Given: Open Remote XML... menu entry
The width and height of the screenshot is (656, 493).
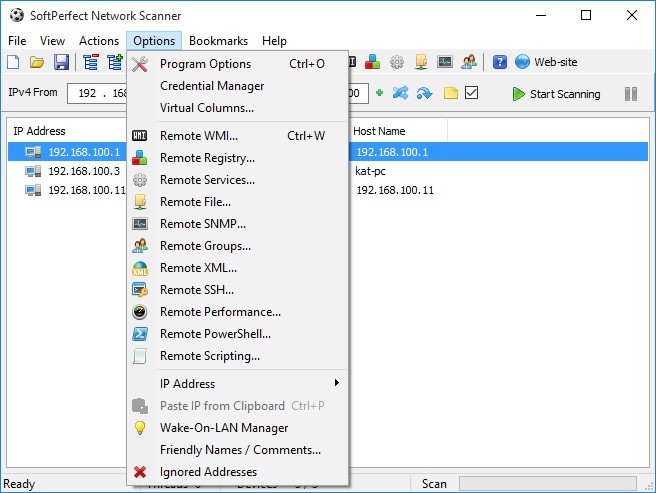Looking at the screenshot, I should [237, 268].
